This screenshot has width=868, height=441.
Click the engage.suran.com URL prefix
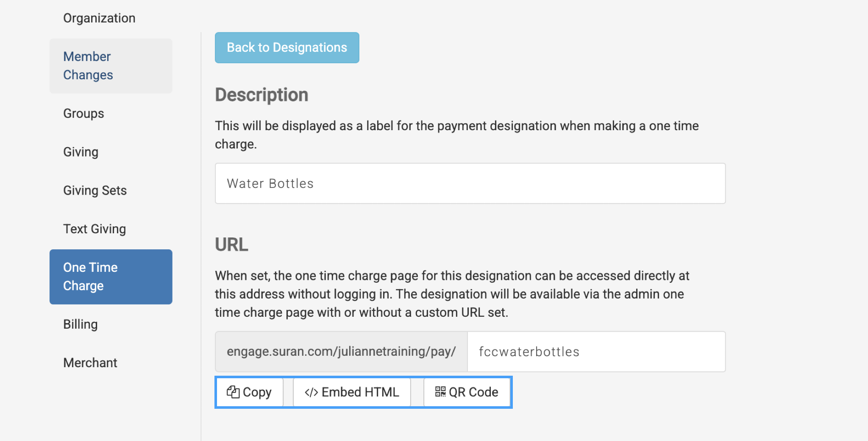click(x=341, y=352)
